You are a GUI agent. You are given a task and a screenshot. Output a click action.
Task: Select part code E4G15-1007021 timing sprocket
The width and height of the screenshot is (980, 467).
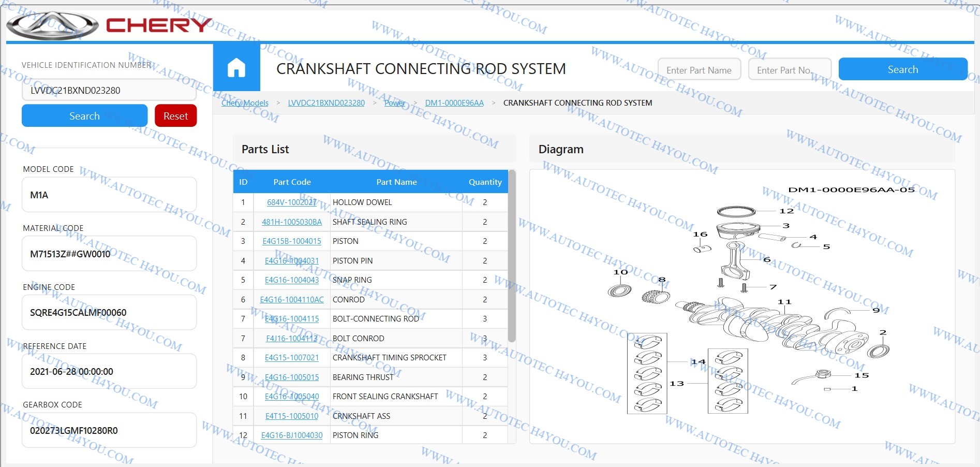[x=292, y=358]
